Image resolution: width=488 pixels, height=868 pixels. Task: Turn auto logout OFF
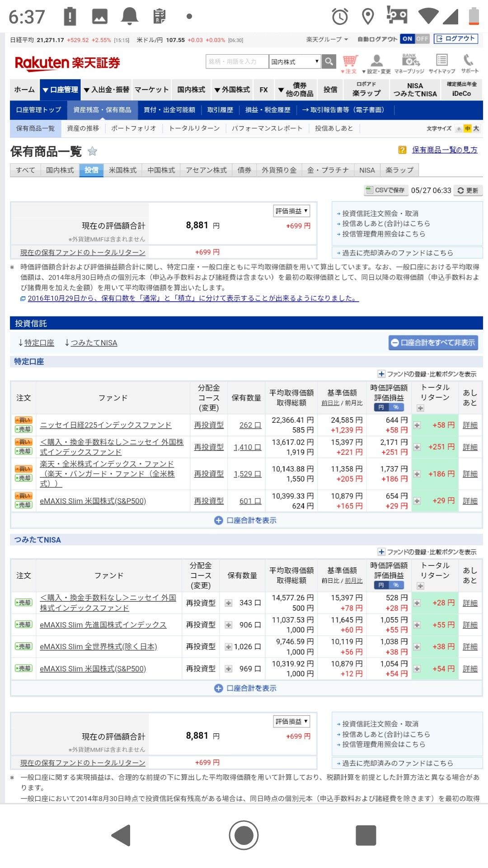(x=422, y=39)
